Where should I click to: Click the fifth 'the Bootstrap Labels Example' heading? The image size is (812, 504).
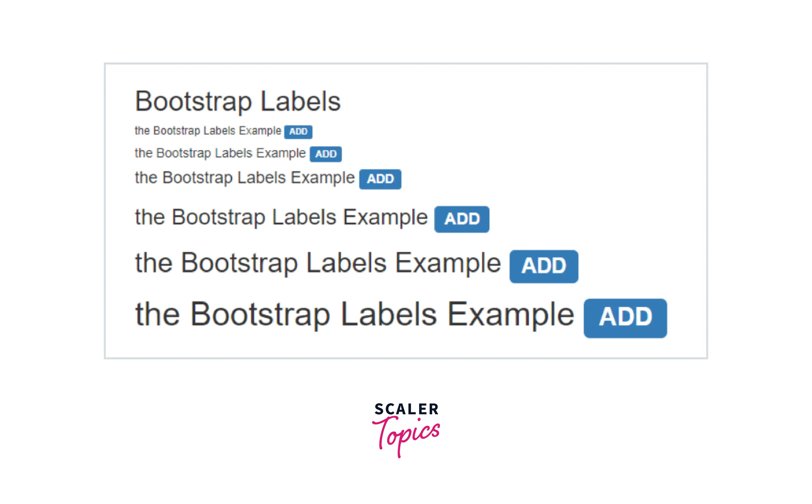point(317,263)
